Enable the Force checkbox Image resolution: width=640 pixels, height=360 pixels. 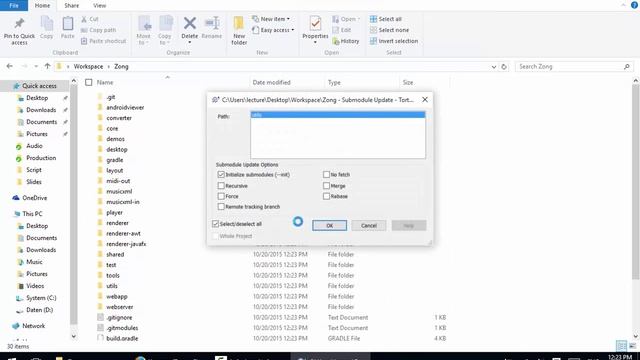click(x=221, y=196)
